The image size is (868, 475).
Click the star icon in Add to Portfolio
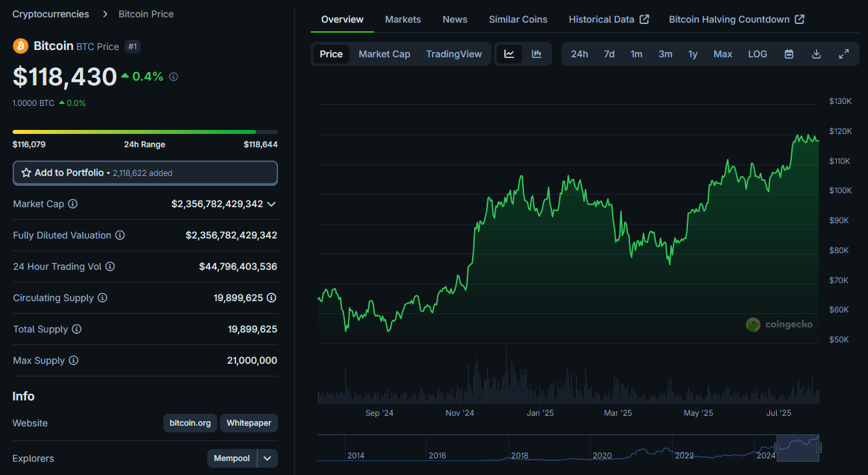[27, 173]
